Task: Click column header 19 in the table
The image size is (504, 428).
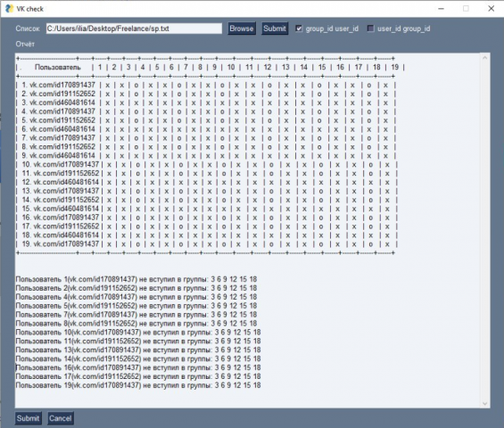Action: (x=394, y=67)
